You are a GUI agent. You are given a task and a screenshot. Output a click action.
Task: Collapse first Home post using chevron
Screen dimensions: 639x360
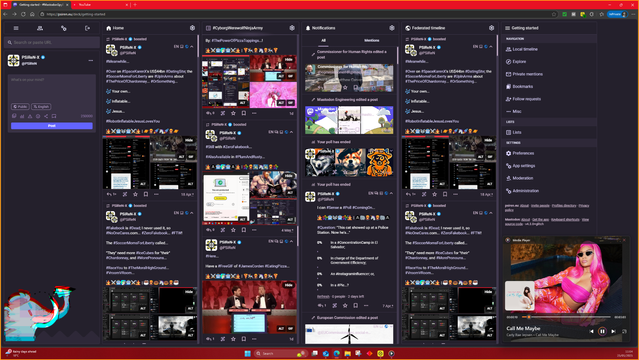[192, 46]
